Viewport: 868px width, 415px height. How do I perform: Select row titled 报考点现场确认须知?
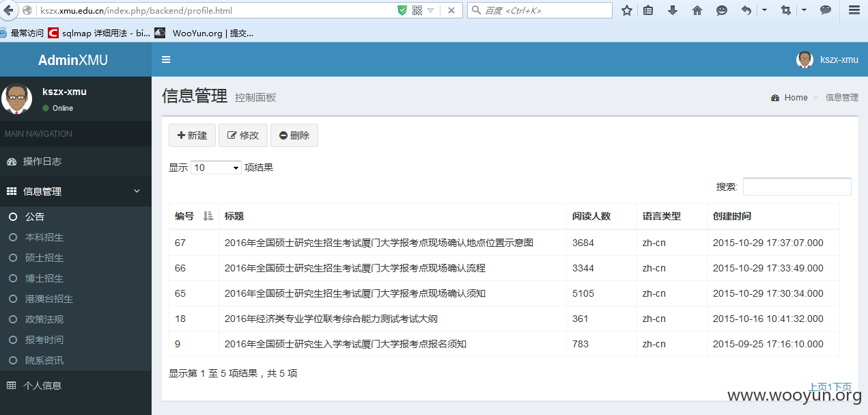[x=504, y=293]
